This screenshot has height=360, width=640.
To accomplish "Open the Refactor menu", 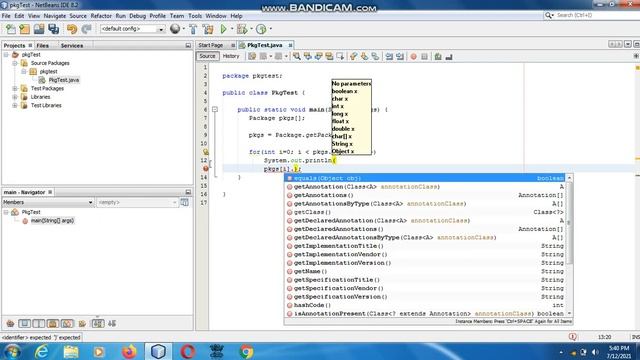I will click(101, 16).
